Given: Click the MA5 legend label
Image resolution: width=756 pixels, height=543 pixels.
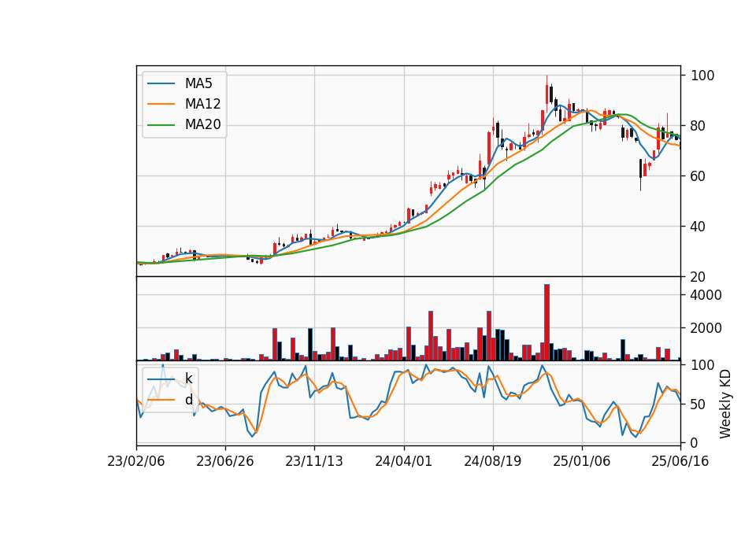Looking at the screenshot, I should pos(198,83).
